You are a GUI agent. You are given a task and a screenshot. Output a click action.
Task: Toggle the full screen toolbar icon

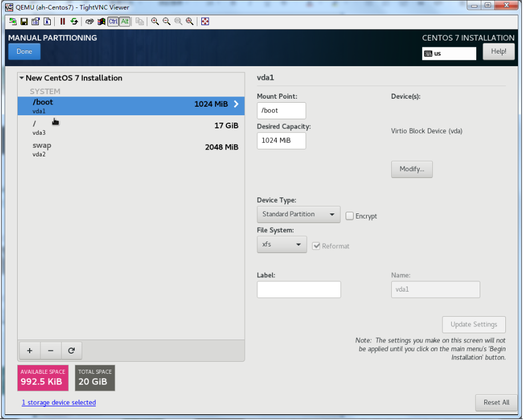point(205,22)
